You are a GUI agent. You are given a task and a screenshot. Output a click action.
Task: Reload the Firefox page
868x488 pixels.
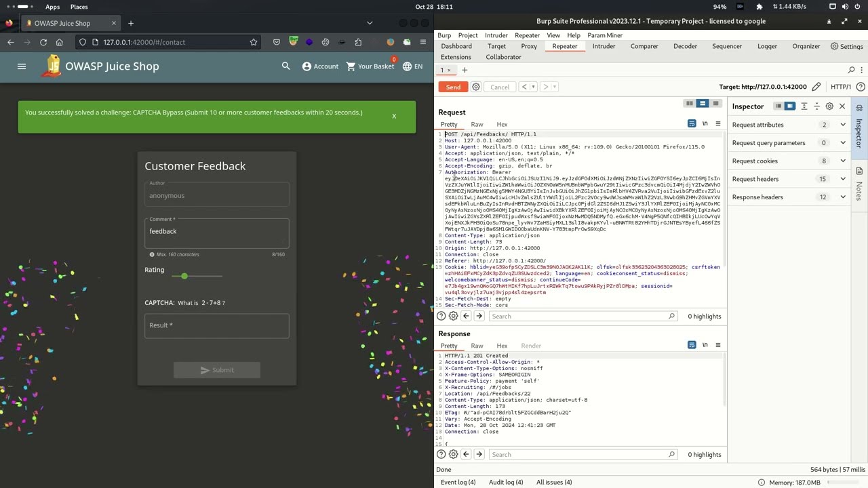(43, 42)
